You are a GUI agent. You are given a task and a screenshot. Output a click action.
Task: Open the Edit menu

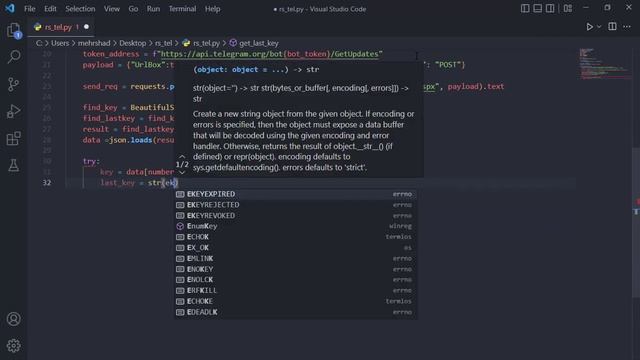(50, 9)
